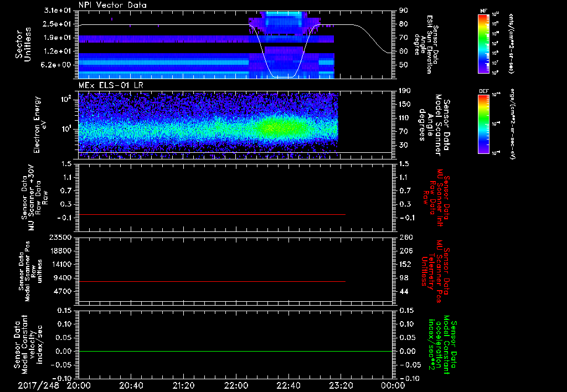Click the ESH Sun Elevation Angle axis title
The image size is (567, 392).
click(426, 44)
